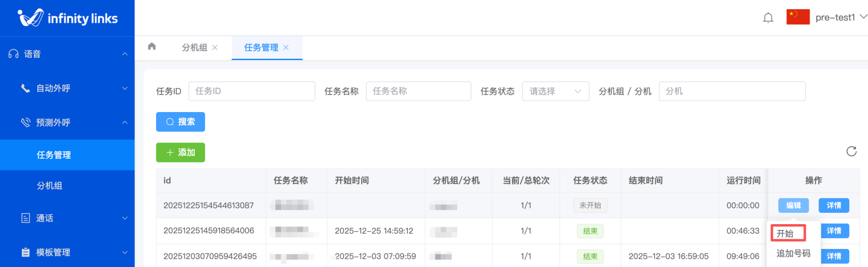Screen dimensions: 868x267
Task: Click 编辑 for the first task row
Action: tap(793, 206)
